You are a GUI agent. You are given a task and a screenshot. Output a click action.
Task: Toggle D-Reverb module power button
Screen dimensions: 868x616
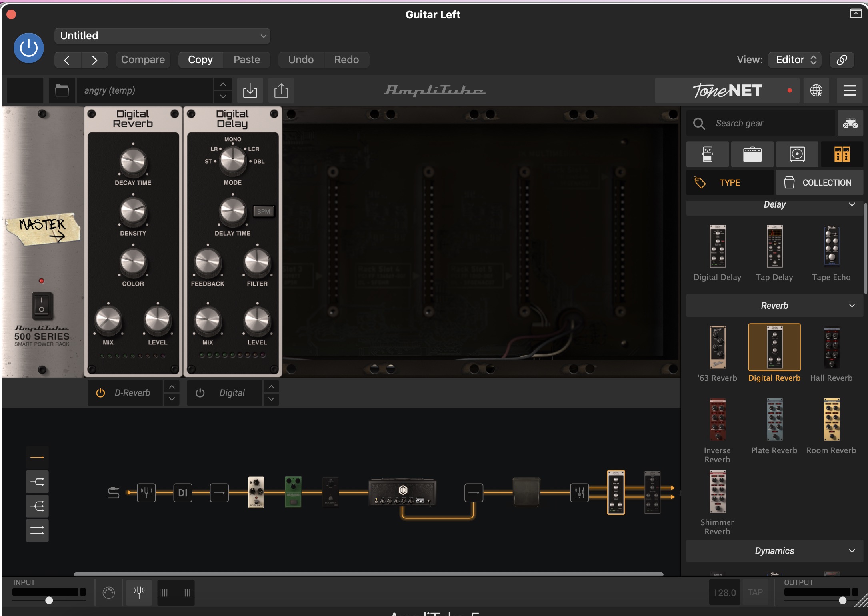pos(100,393)
